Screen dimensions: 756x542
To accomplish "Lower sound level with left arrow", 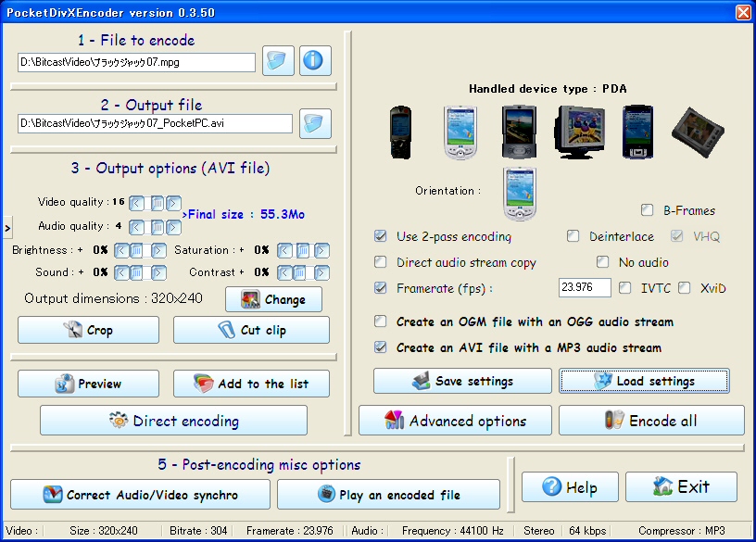I will click(x=121, y=273).
